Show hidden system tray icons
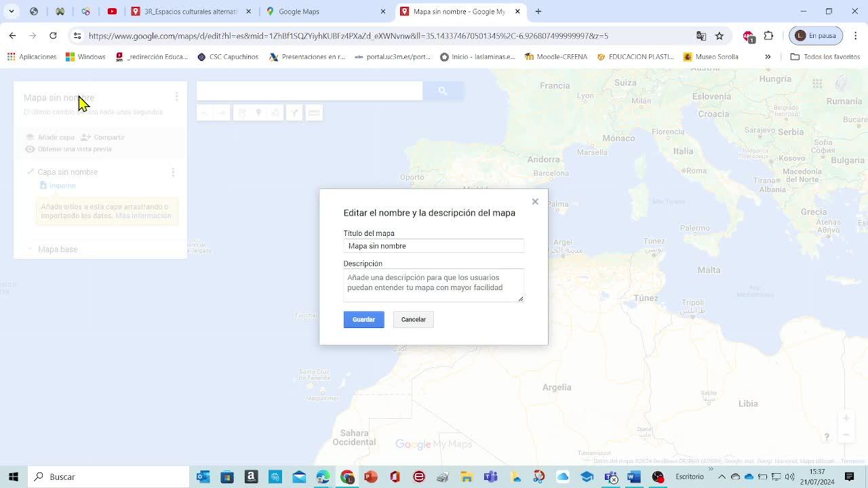The height and width of the screenshot is (488, 868). click(x=722, y=477)
